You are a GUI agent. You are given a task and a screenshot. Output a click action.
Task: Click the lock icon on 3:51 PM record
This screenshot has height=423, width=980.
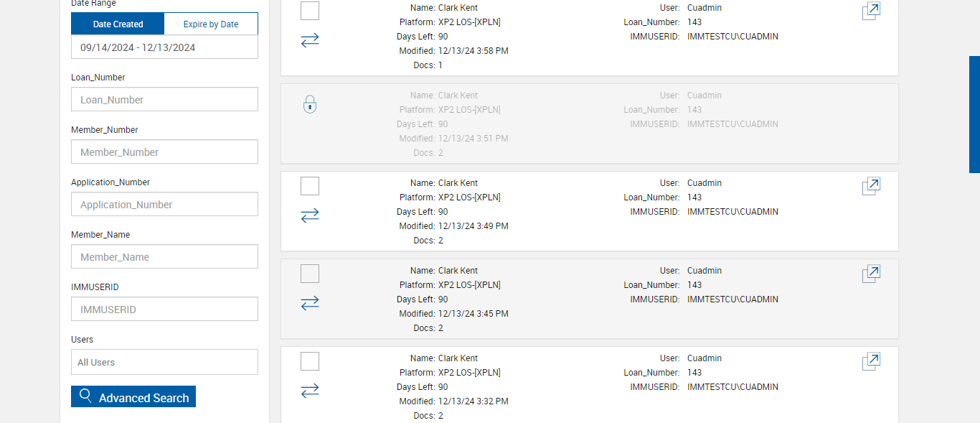[x=310, y=105]
